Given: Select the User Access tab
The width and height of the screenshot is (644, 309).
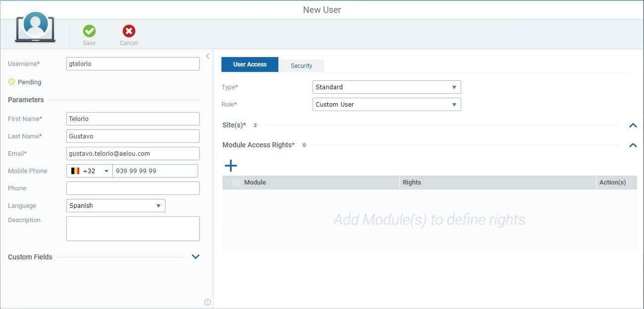Looking at the screenshot, I should click(250, 64).
